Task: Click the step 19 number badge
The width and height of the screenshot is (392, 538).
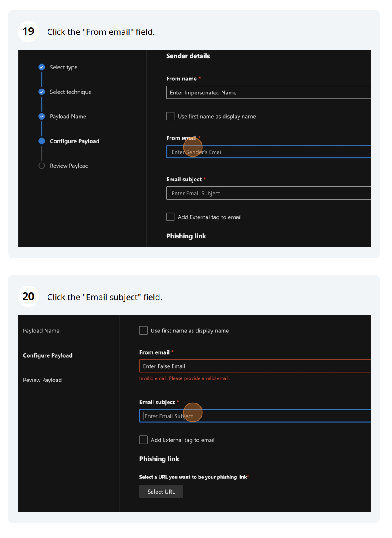Action: (28, 31)
